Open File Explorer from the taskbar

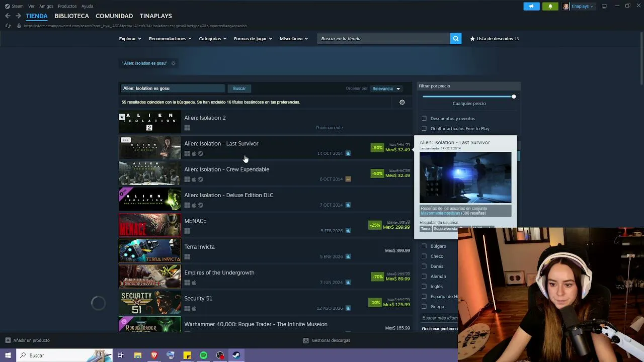click(137, 355)
